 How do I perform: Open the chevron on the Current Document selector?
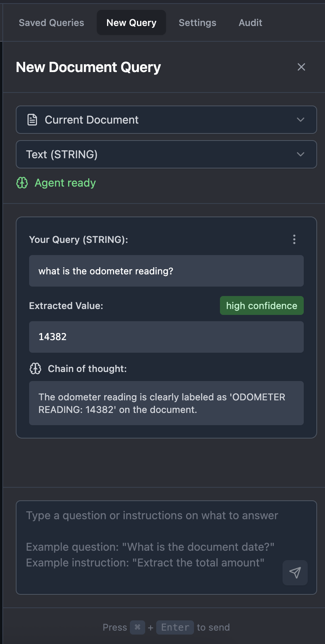(x=301, y=120)
